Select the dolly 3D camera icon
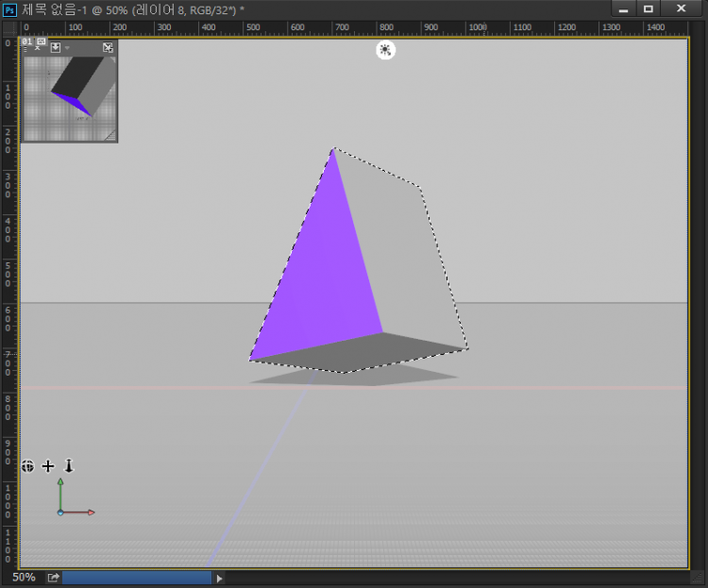The width and height of the screenshot is (708, 588). (68, 465)
